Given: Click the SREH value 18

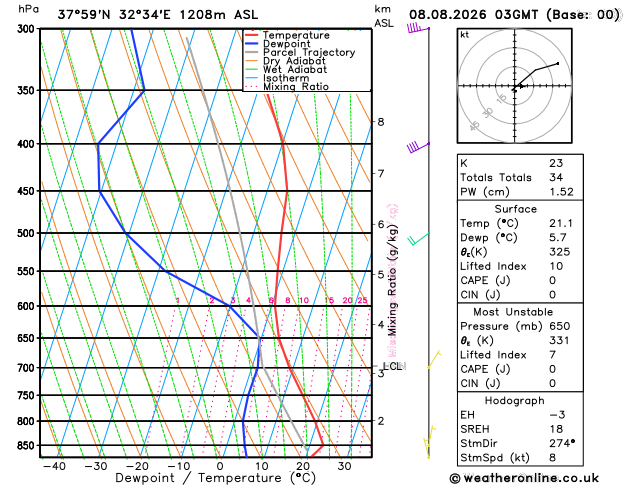Looking at the screenshot, I should coord(556,429).
